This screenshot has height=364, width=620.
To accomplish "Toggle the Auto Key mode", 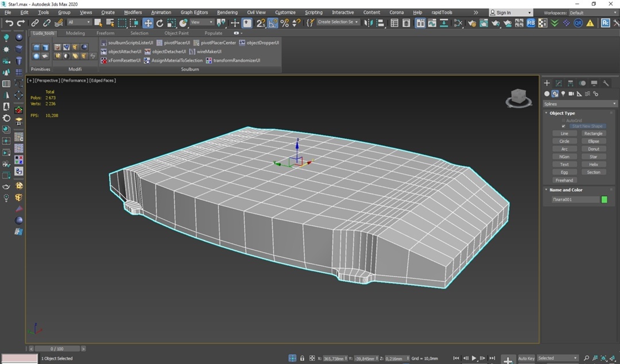I will point(526,358).
